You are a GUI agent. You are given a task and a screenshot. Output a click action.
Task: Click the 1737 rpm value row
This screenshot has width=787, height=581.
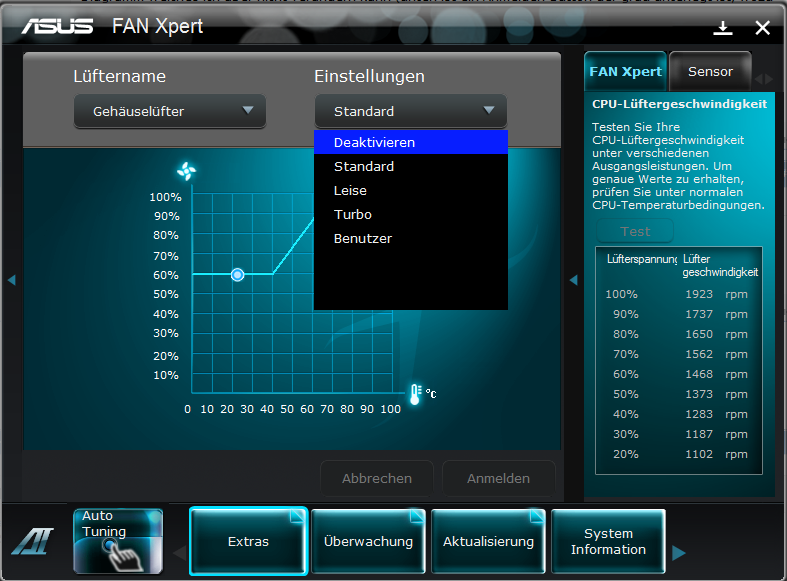tap(677, 314)
